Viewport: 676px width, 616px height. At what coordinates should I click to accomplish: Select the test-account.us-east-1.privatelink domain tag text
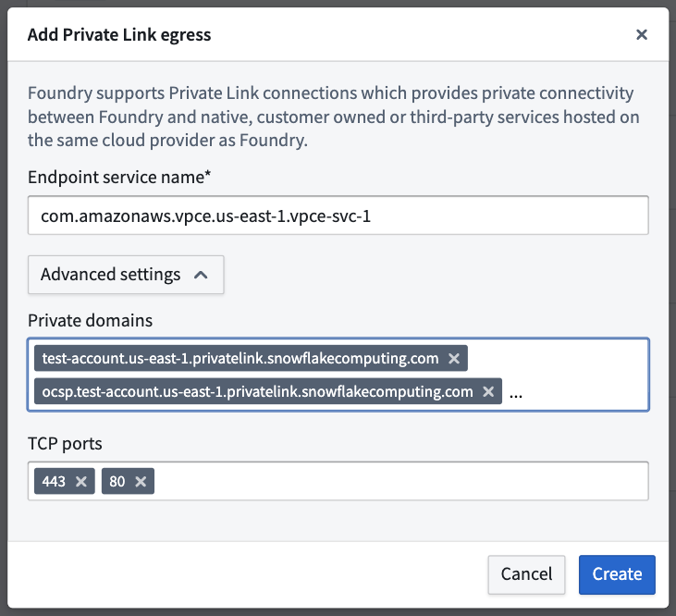[240, 358]
